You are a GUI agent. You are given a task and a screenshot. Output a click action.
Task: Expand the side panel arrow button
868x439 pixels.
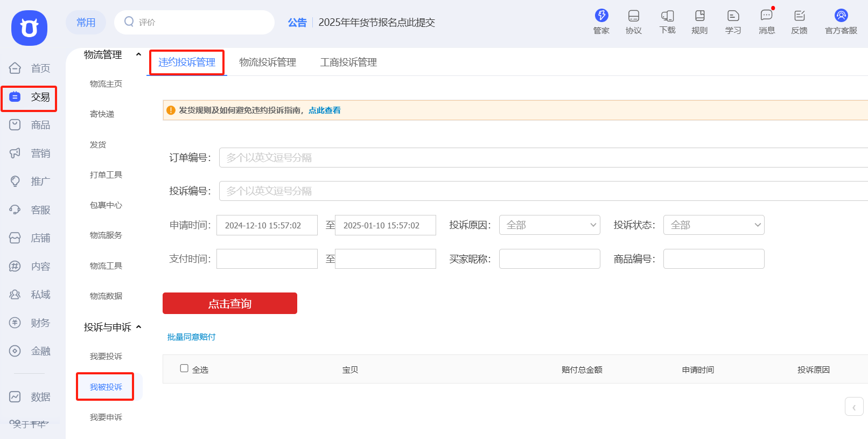[x=854, y=407]
